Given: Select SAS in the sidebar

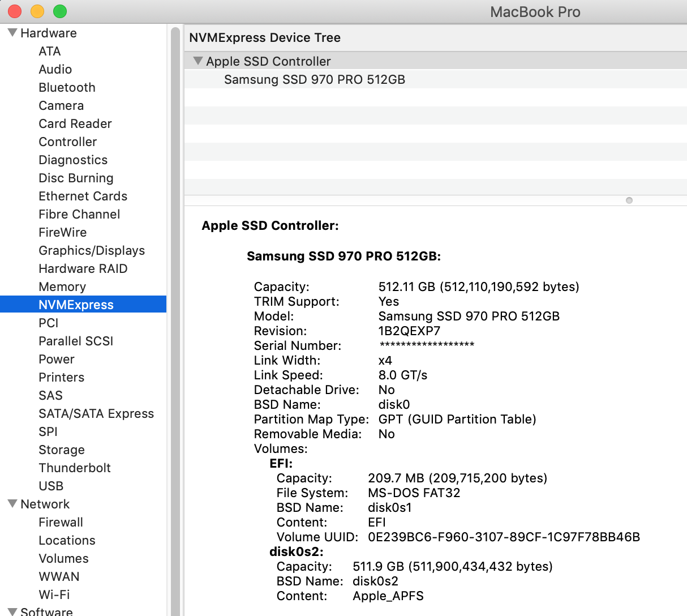Looking at the screenshot, I should click(51, 395).
